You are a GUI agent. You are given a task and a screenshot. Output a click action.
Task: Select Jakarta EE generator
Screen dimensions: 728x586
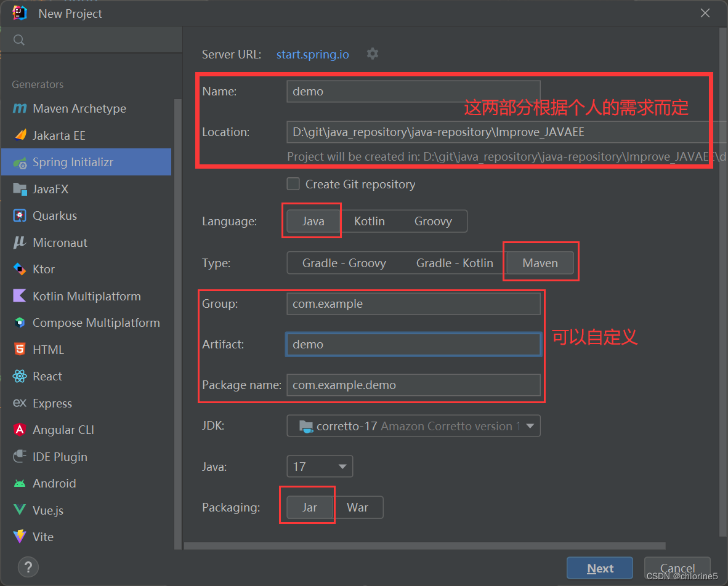pos(86,135)
